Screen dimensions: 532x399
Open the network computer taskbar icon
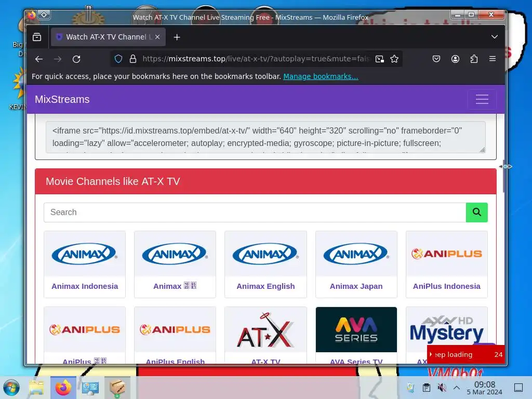pos(90,388)
